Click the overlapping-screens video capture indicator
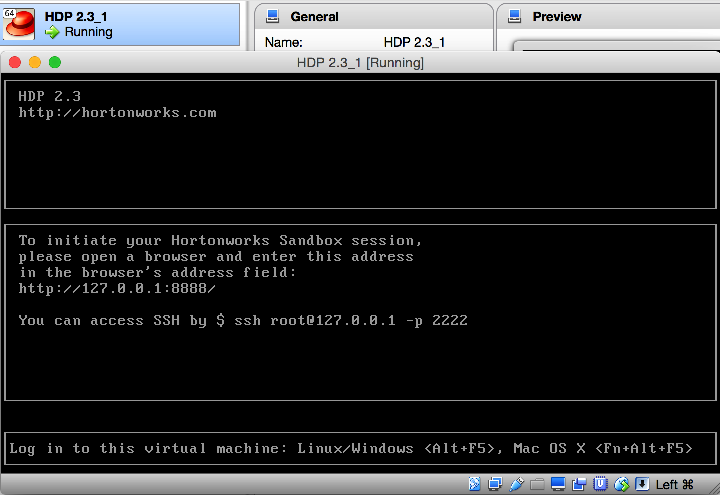This screenshot has width=720, height=495. point(579,484)
